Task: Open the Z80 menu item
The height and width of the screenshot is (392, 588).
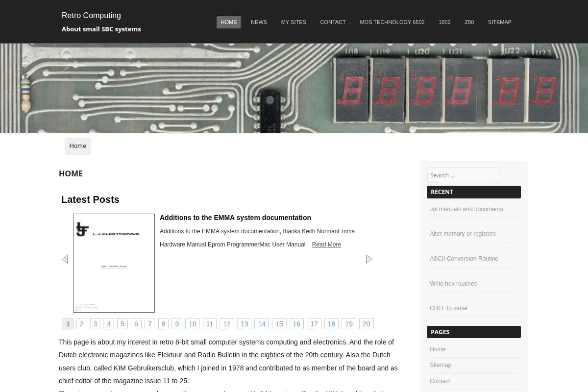Action: [x=469, y=22]
